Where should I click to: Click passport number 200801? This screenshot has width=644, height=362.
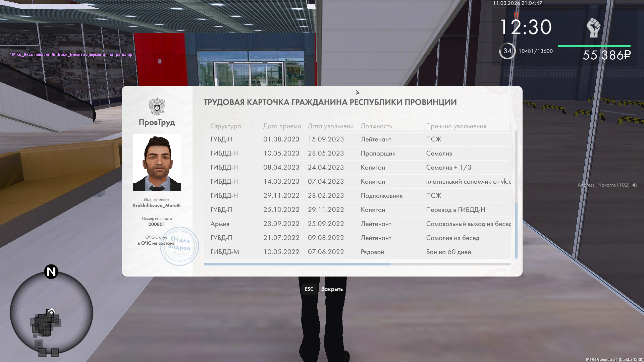point(157,224)
